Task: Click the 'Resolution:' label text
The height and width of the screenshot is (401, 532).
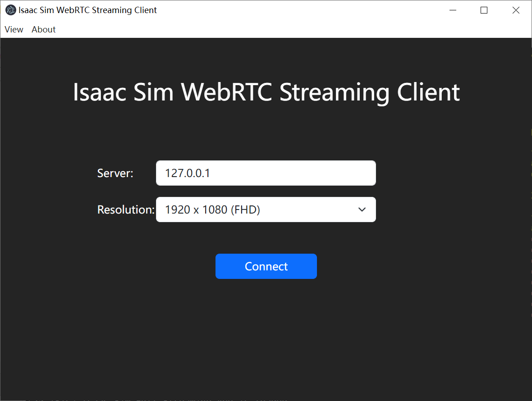Action: pos(126,210)
